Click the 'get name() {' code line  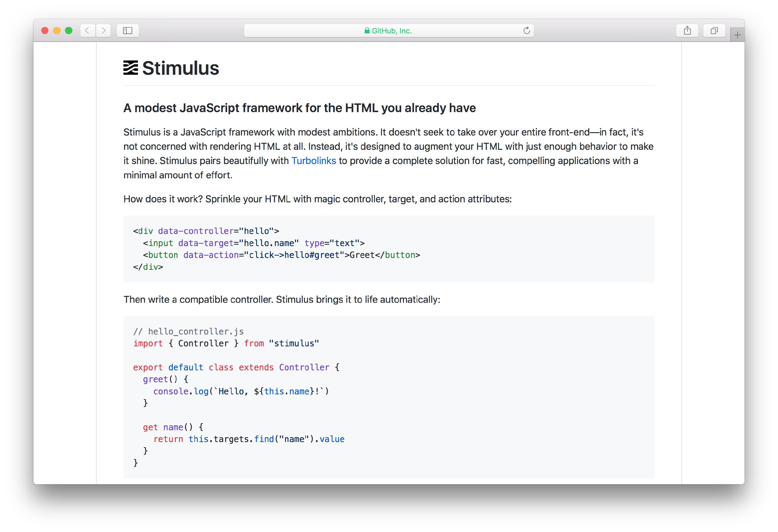173,427
